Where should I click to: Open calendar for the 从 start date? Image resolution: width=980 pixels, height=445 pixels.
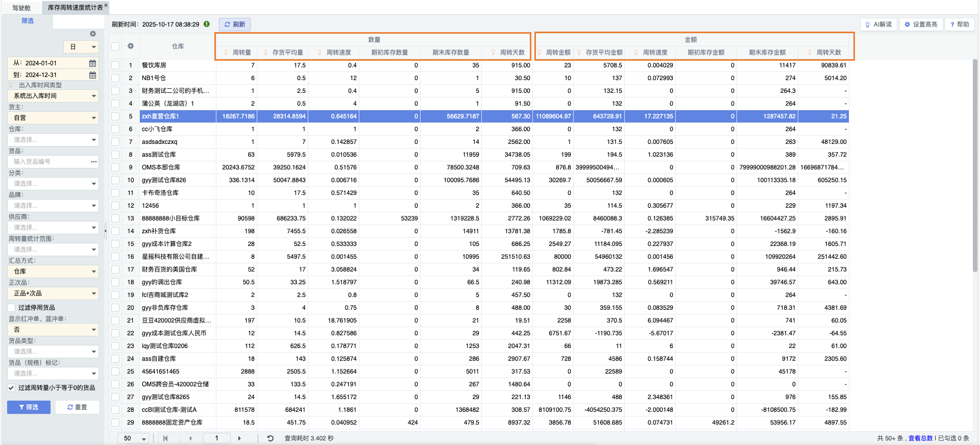(92, 63)
